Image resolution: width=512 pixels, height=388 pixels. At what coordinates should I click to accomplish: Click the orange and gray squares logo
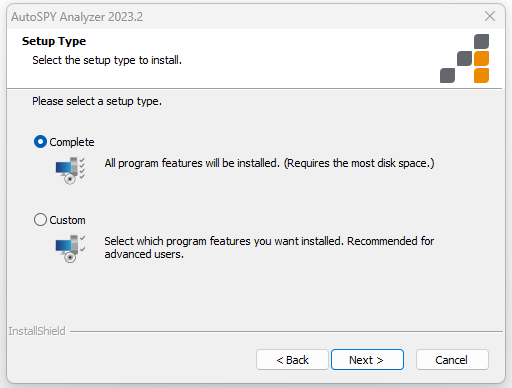click(x=464, y=58)
